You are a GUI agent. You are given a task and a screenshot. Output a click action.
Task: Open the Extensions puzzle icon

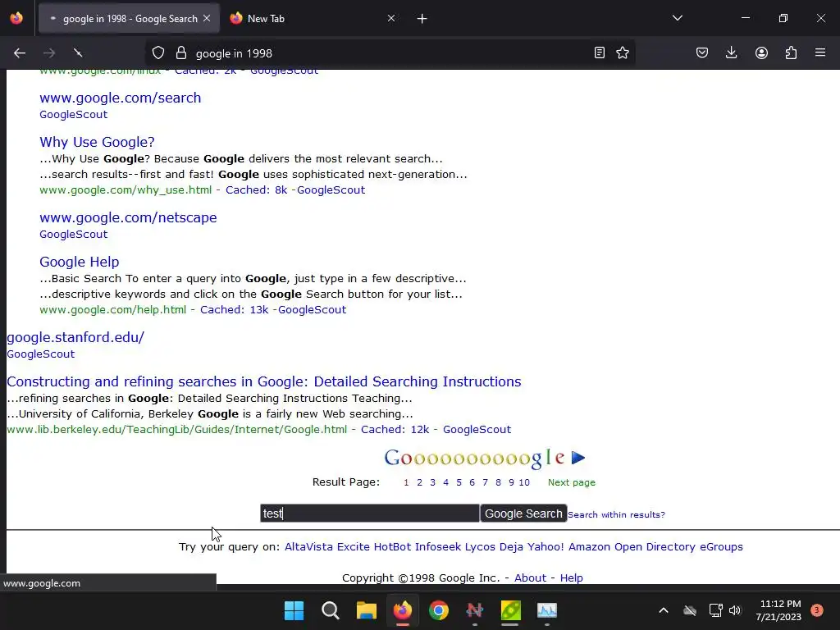tap(792, 53)
